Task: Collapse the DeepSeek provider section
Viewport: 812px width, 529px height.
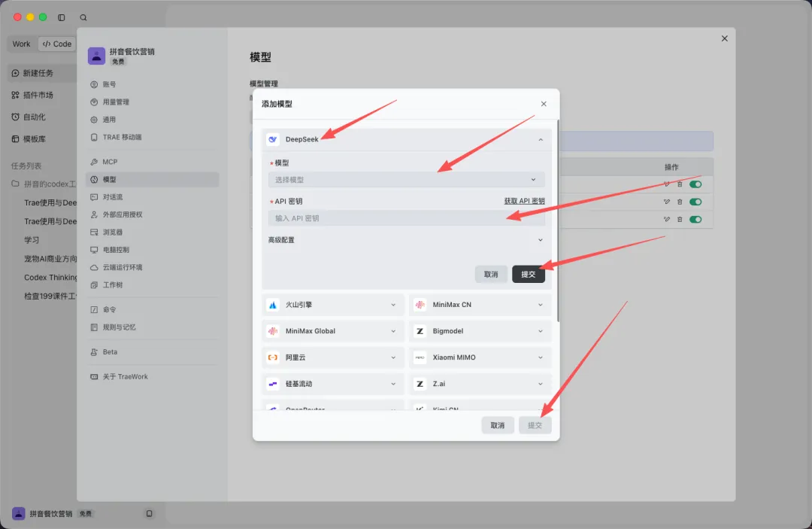Action: [x=540, y=140]
